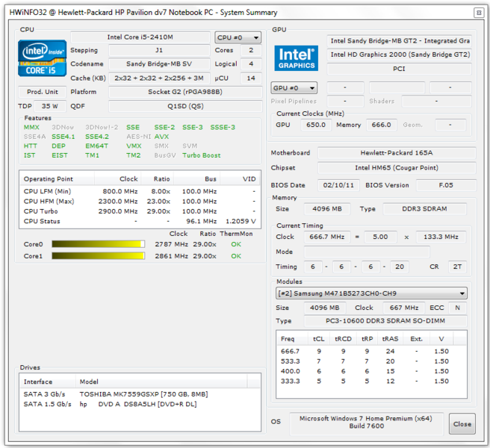
Task: Click the SSE4.2 feature label
Action: [97, 137]
